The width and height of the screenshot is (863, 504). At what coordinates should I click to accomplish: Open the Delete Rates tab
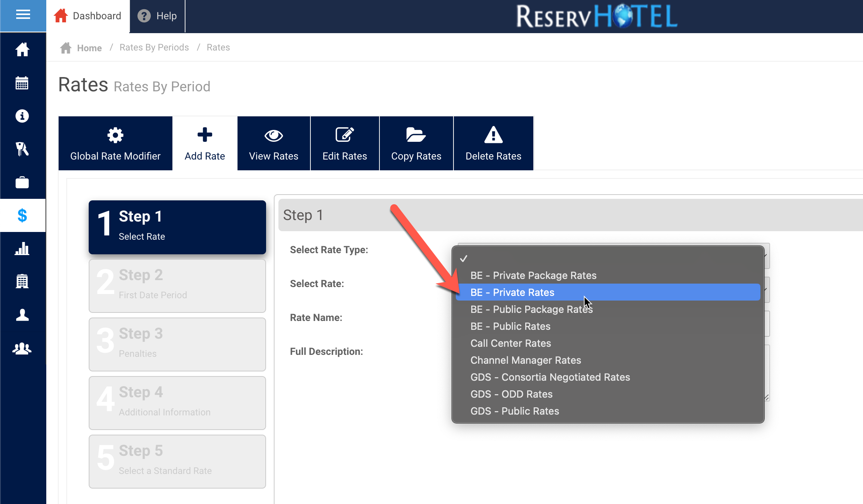pos(493,143)
